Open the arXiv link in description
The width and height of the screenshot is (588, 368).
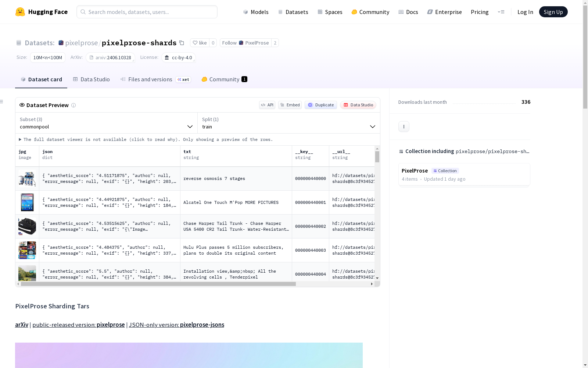click(x=22, y=325)
